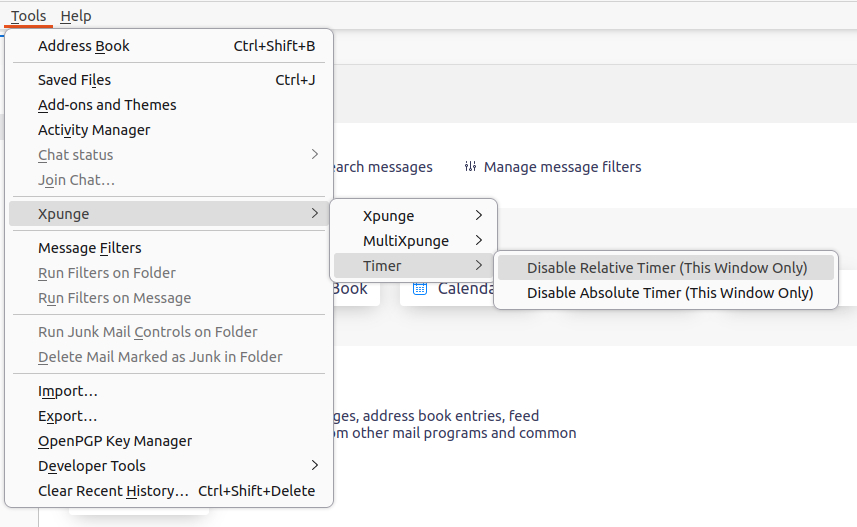Expand the nested Xpunge submenu arrow
Viewport: 857px width, 527px height.
[479, 215]
